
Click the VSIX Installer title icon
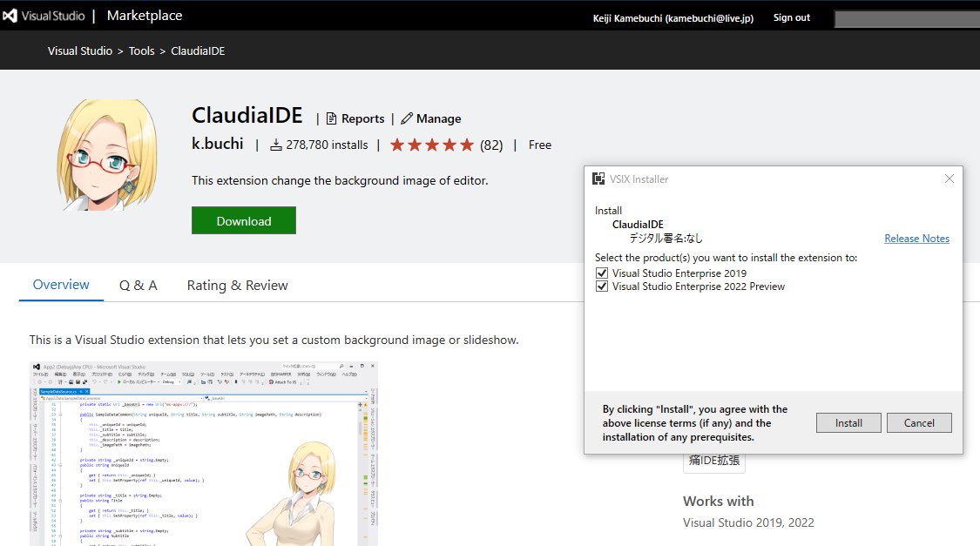pos(598,179)
